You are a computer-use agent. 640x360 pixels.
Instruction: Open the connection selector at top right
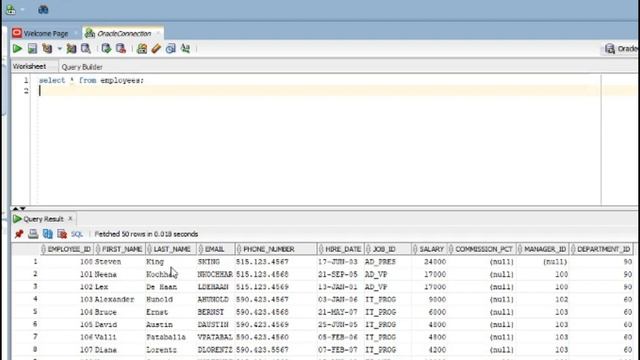click(620, 49)
